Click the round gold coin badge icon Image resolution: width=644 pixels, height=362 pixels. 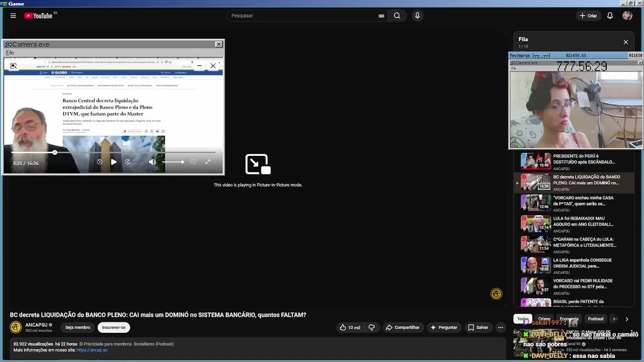click(496, 294)
